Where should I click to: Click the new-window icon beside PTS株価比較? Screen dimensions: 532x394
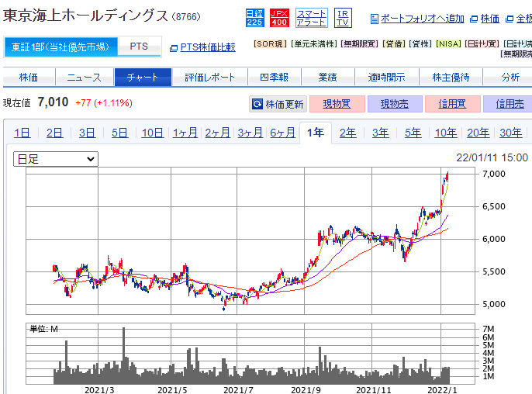point(174,48)
